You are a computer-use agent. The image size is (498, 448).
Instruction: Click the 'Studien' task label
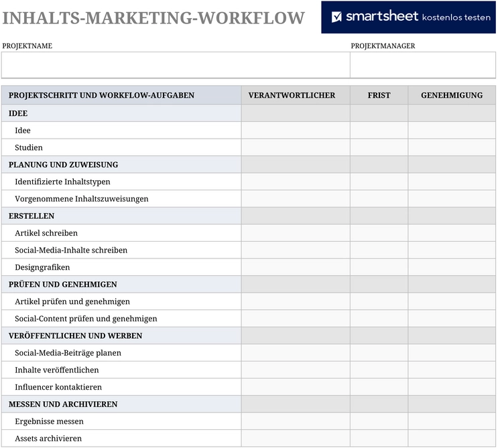point(29,147)
